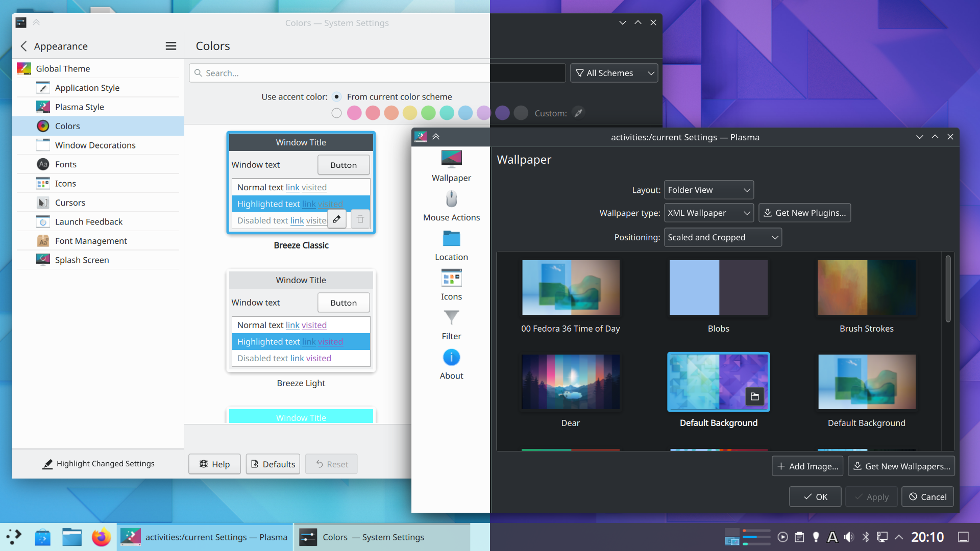
Task: Switch to the Location tab
Action: [451, 245]
